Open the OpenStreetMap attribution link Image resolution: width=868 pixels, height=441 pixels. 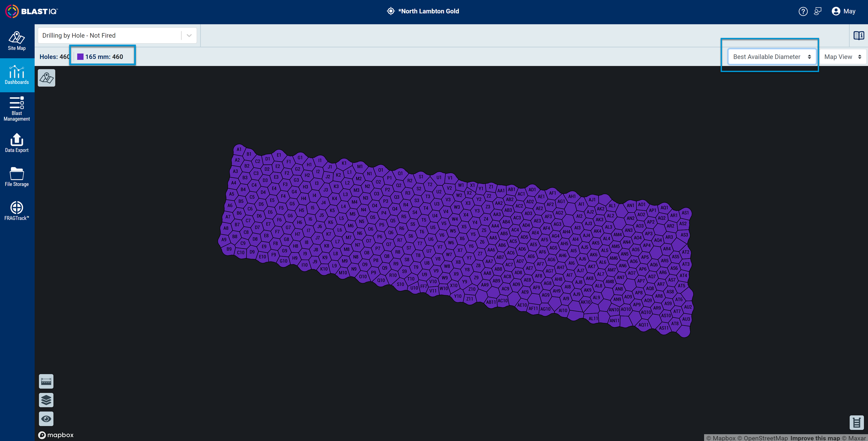click(x=763, y=438)
